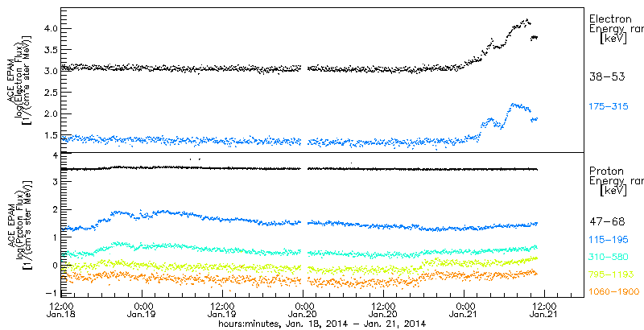Click the ACE EPAM Proton Flux axis title
The width and height of the screenshot is (644, 330).
click(x=19, y=225)
